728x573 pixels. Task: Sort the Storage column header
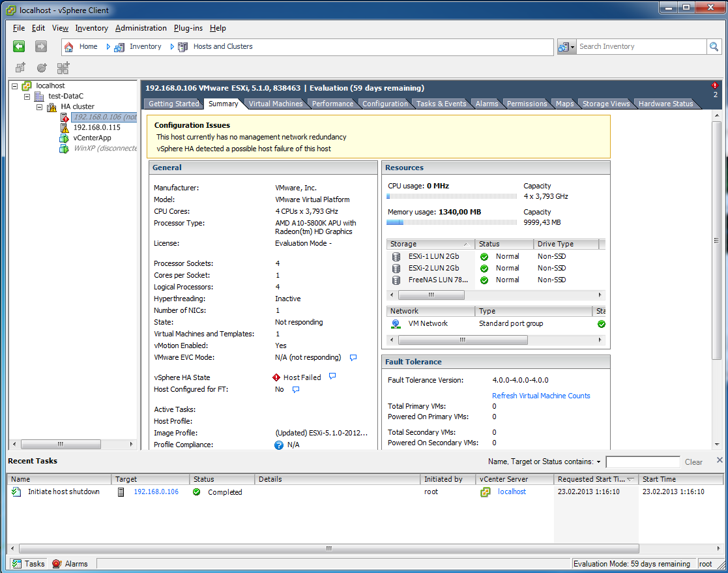click(430, 244)
